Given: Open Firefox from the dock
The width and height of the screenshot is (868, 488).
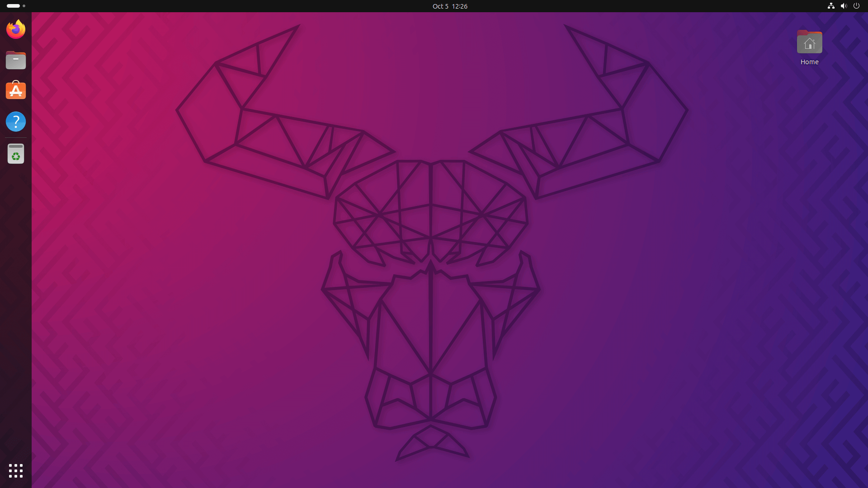Looking at the screenshot, I should tap(16, 28).
